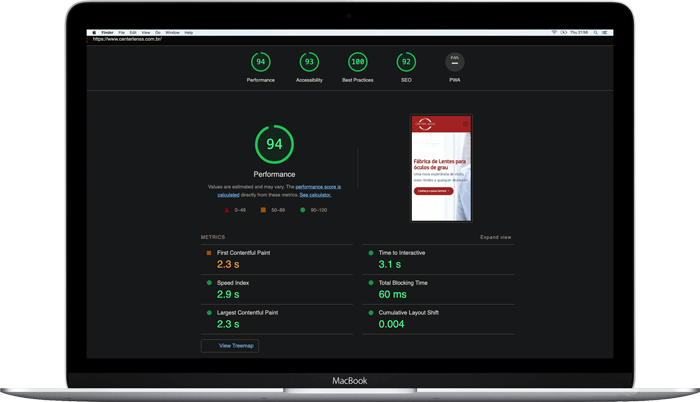700x402 pixels.
Task: Open the Window menu in menu bar
Action: [172, 32]
